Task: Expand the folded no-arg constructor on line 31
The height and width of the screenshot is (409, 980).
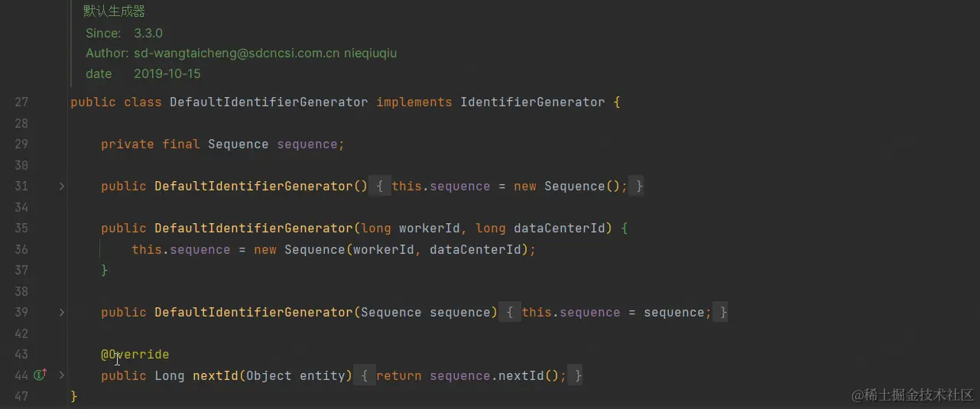Action: [x=62, y=186]
